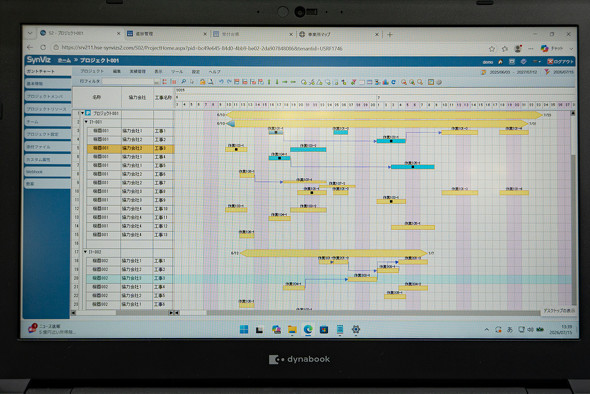Open the browser tab list chevron
The height and width of the screenshot is (394, 590).
coord(30,33)
